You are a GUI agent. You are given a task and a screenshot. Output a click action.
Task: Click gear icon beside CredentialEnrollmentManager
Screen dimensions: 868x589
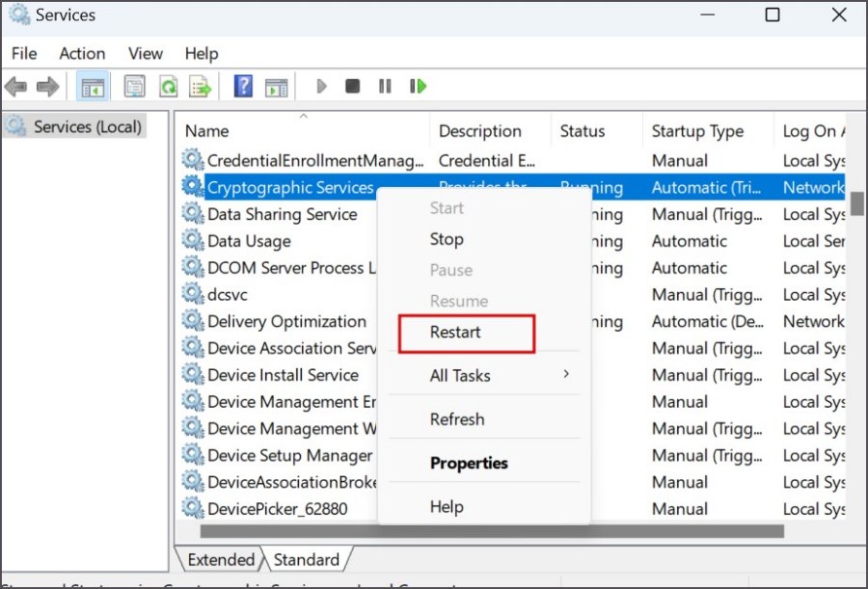(x=193, y=160)
